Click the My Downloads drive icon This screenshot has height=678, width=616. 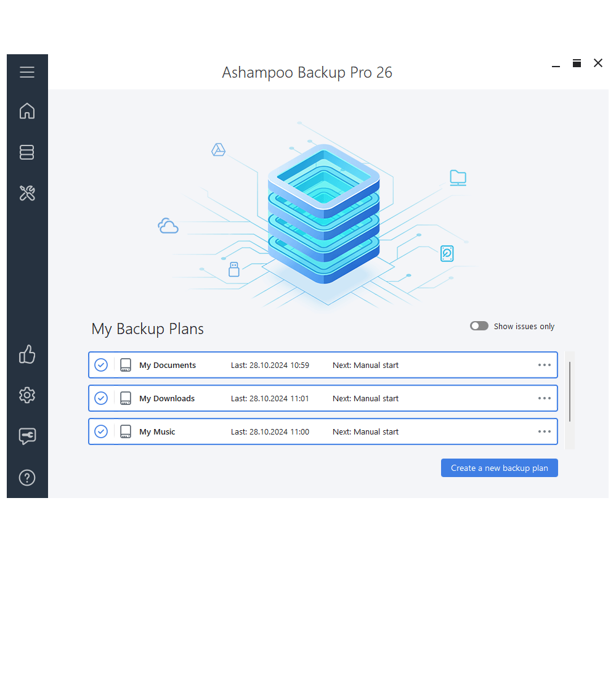(x=126, y=398)
